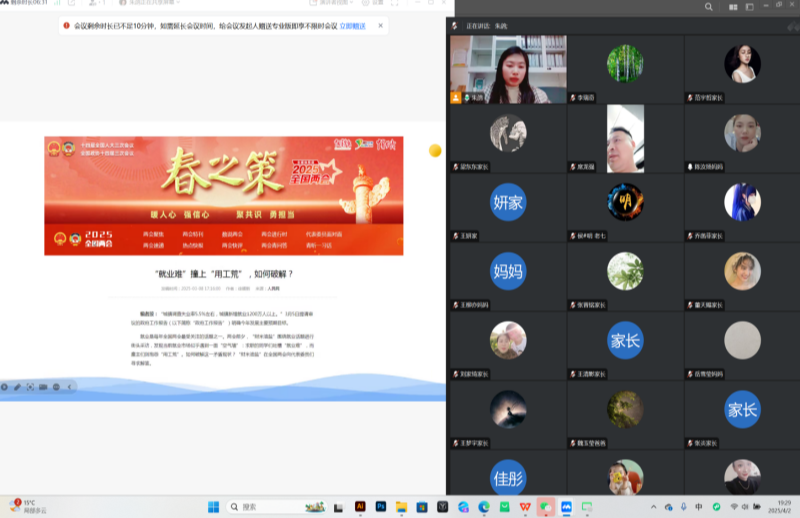Open Microsoft Store from the taskbar
Image resolution: width=800 pixels, height=518 pixels.
point(422,507)
